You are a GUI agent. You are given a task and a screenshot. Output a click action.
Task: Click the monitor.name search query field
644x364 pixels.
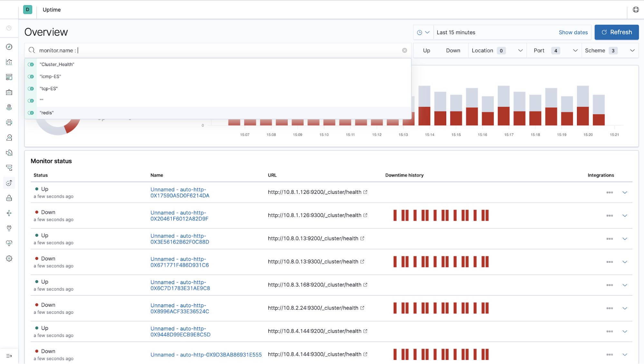(218, 51)
